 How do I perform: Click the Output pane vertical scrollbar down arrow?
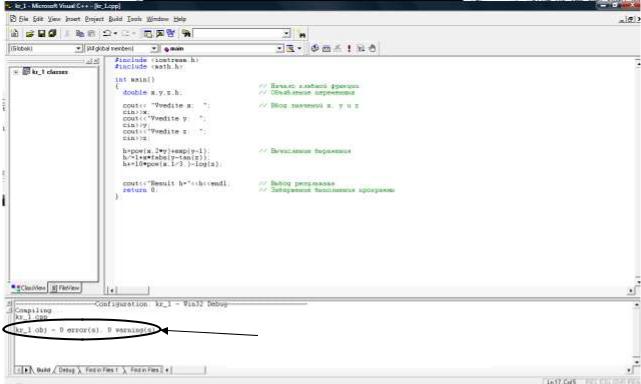[x=637, y=362]
